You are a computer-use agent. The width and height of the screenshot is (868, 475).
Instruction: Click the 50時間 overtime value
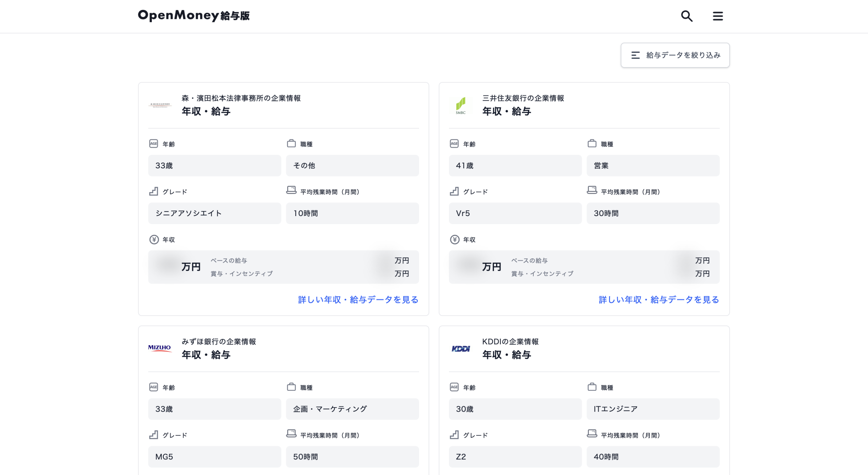pos(353,457)
